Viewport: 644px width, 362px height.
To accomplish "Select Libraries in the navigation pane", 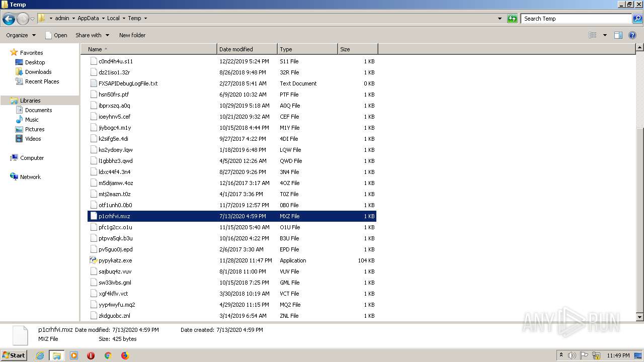I will 30,101.
